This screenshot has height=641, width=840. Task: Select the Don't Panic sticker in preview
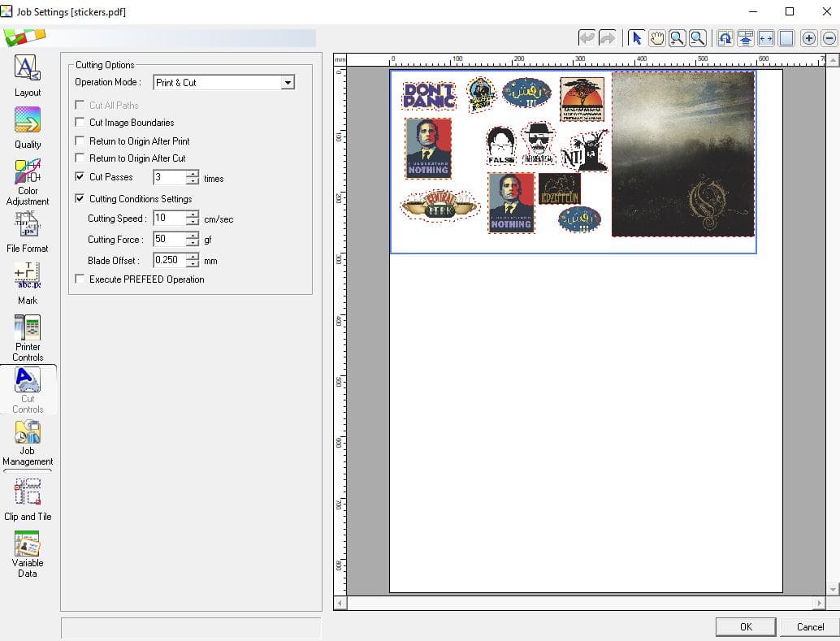(x=429, y=95)
